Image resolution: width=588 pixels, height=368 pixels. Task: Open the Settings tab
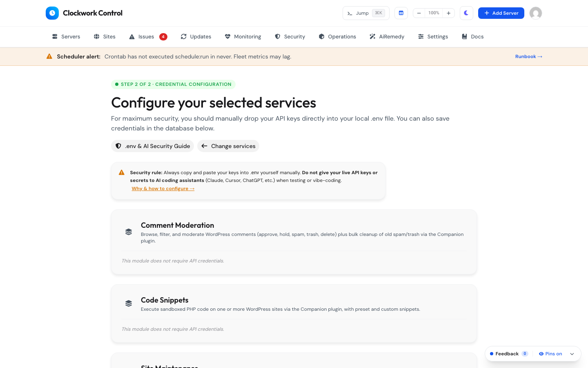tap(433, 37)
